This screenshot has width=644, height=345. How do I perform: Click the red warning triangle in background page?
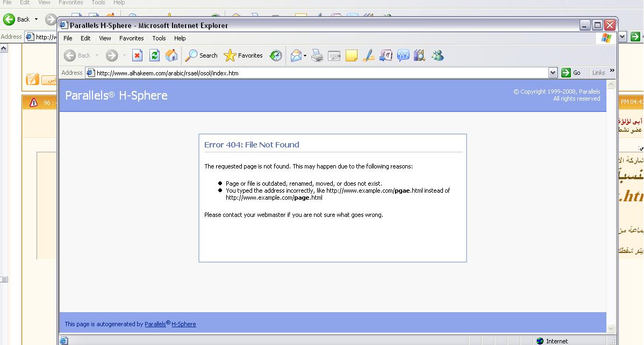point(34,102)
